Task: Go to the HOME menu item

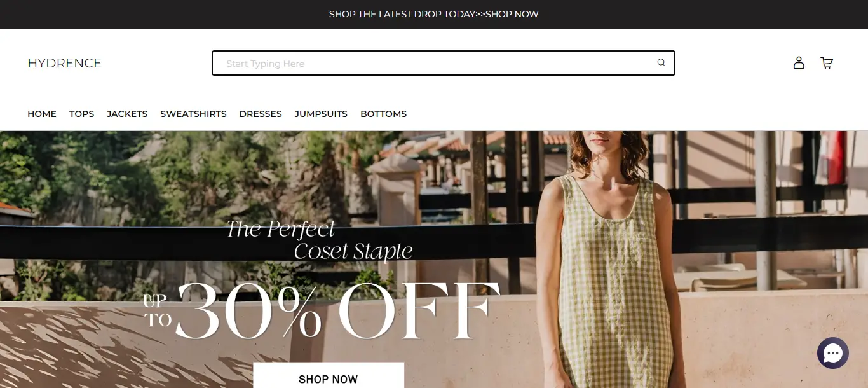Action: click(42, 114)
